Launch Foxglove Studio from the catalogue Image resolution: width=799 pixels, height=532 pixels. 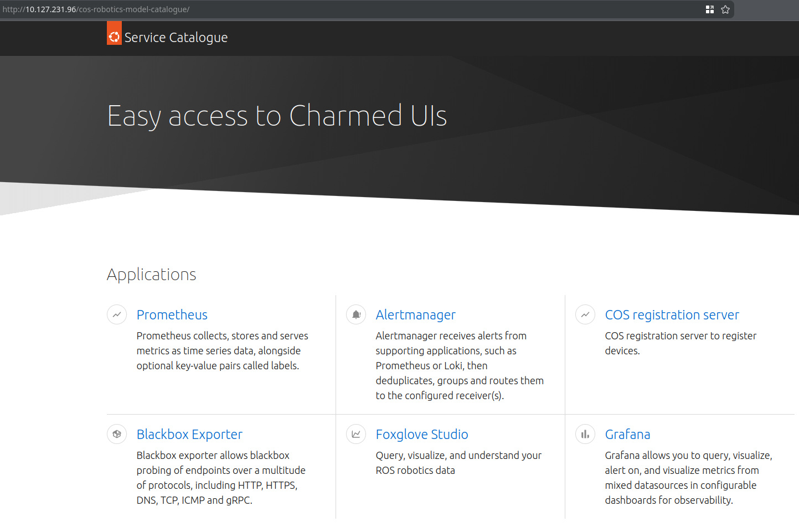[422, 435]
